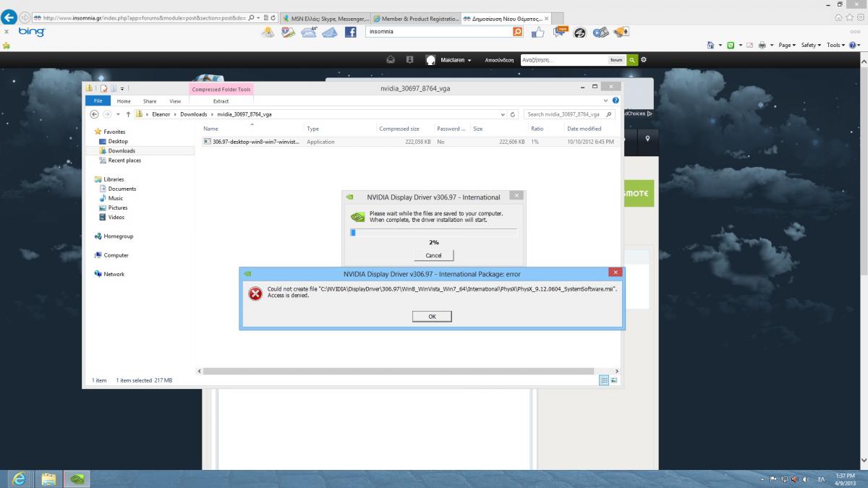The image size is (868, 488).
Task: Open File Explorer from the taskbar
Action: [x=49, y=479]
